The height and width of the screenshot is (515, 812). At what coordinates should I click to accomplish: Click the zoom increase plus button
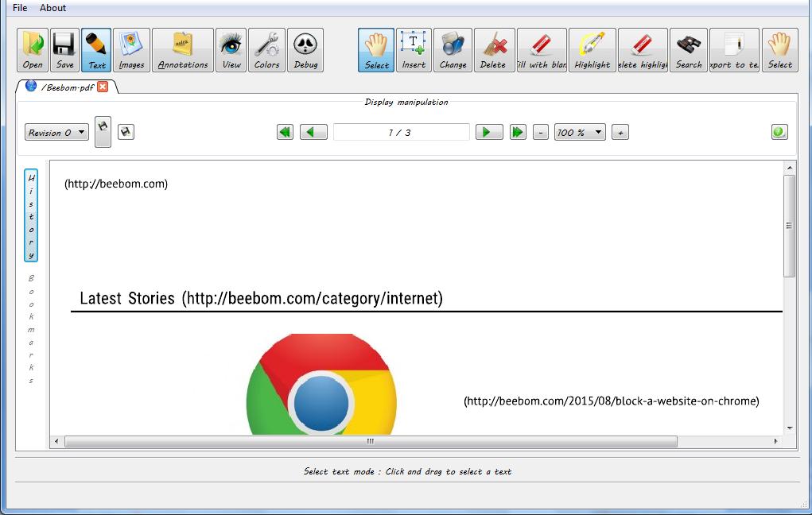(620, 132)
